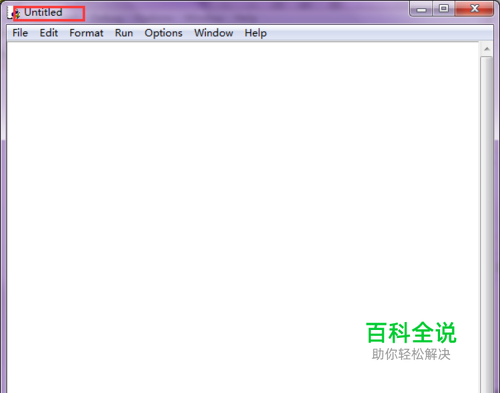Maximize the Untitled window

click(444, 9)
